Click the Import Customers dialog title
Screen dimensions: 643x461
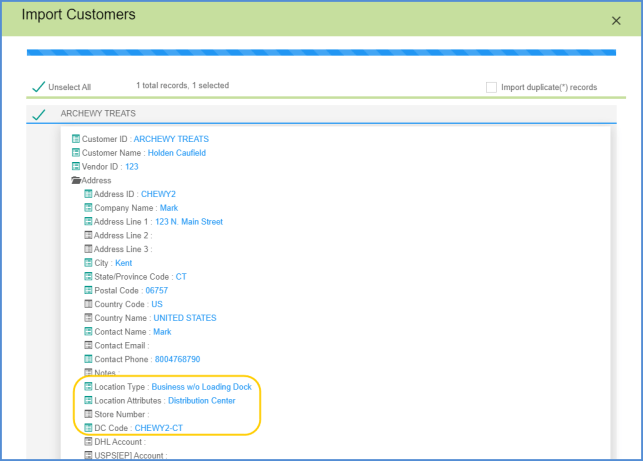[78, 14]
